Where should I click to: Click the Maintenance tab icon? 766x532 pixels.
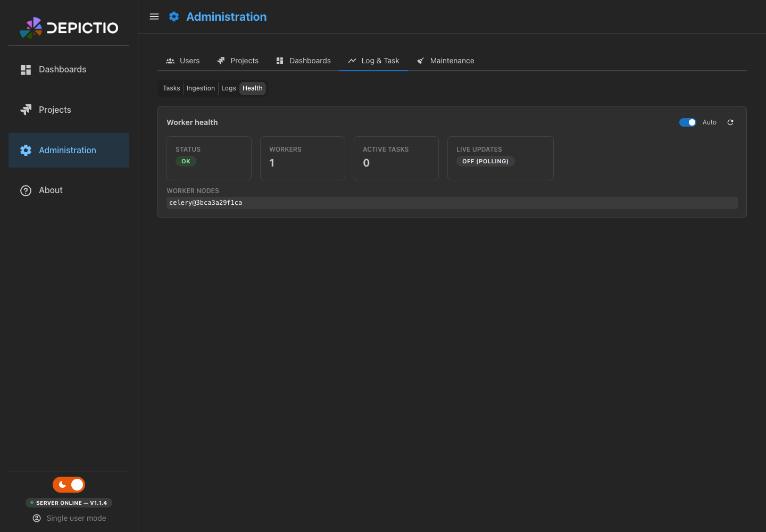421,61
